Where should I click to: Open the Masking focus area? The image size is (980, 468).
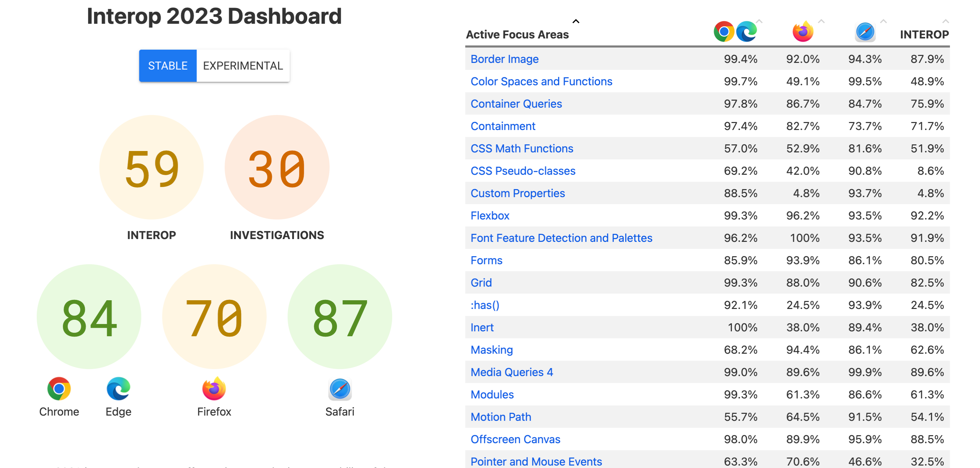coord(492,350)
